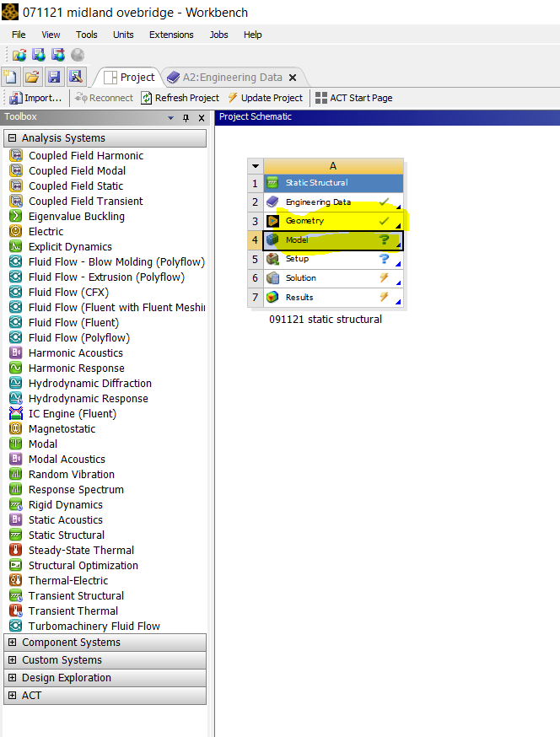The height and width of the screenshot is (737, 560).
Task: Select Fluid Flow (Fluent) system
Action: coord(74,322)
